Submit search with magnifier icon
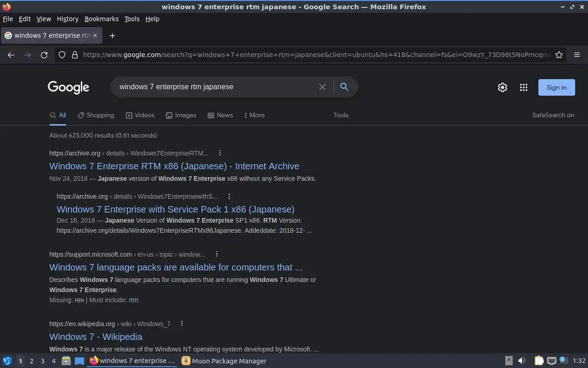 tap(344, 86)
